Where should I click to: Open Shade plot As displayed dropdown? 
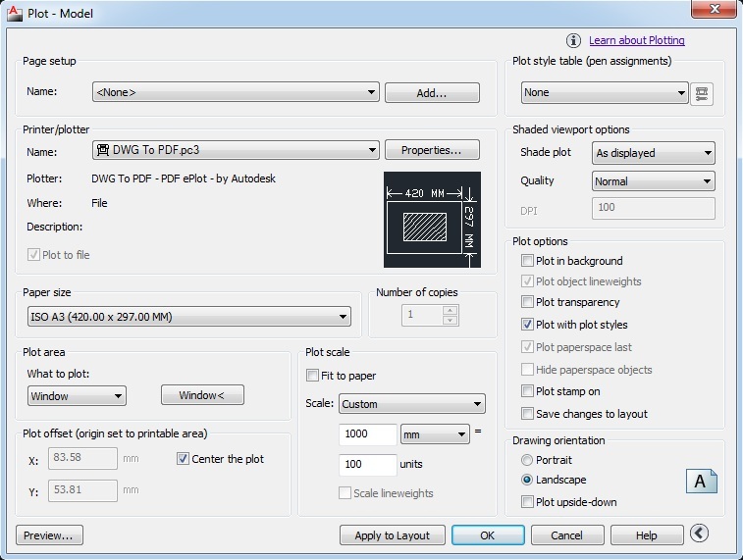pyautogui.click(x=653, y=153)
